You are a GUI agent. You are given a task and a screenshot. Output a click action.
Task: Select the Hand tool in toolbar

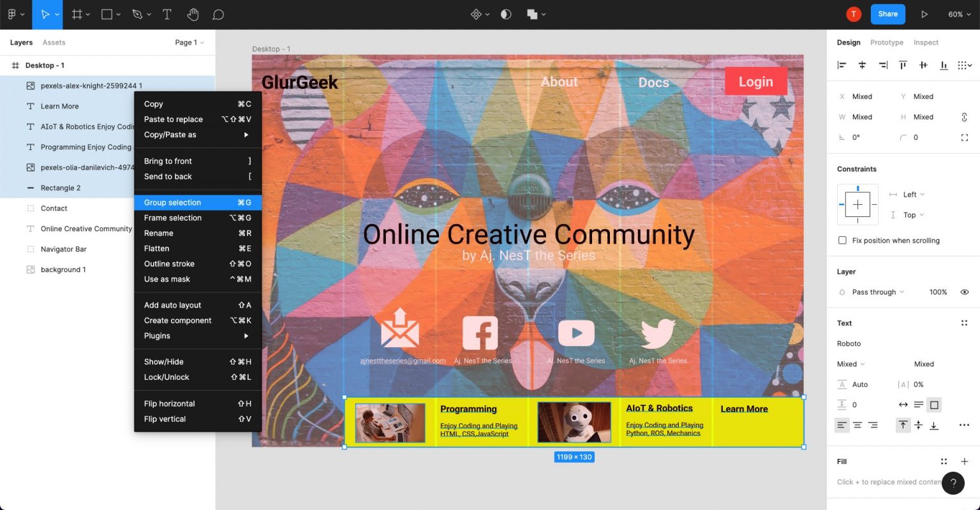pyautogui.click(x=193, y=14)
